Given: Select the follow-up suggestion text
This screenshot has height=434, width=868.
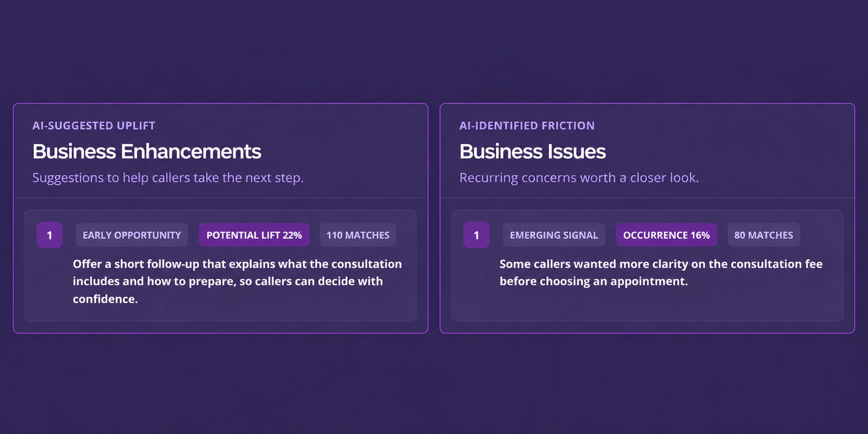Looking at the screenshot, I should pos(237,281).
